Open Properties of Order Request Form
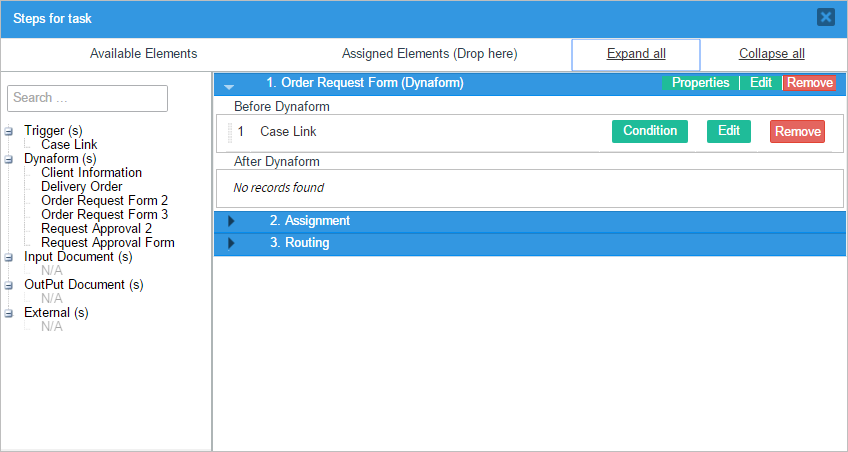Viewport: 848px width, 452px height. [700, 83]
